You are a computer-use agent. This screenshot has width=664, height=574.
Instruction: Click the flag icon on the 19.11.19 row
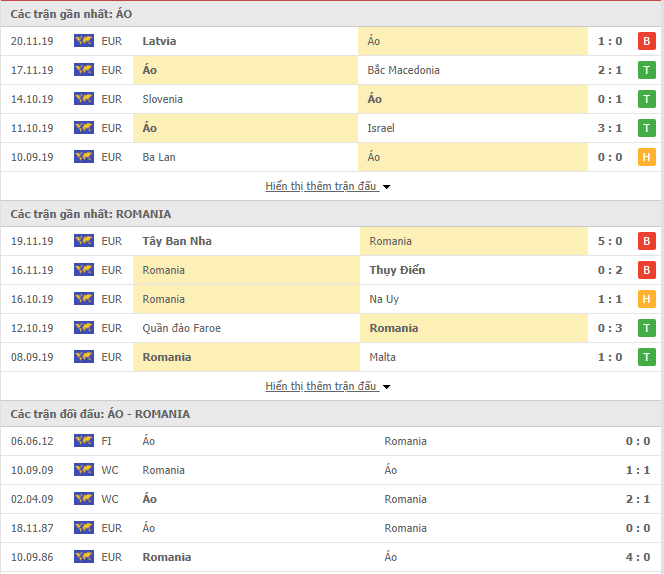(x=84, y=241)
